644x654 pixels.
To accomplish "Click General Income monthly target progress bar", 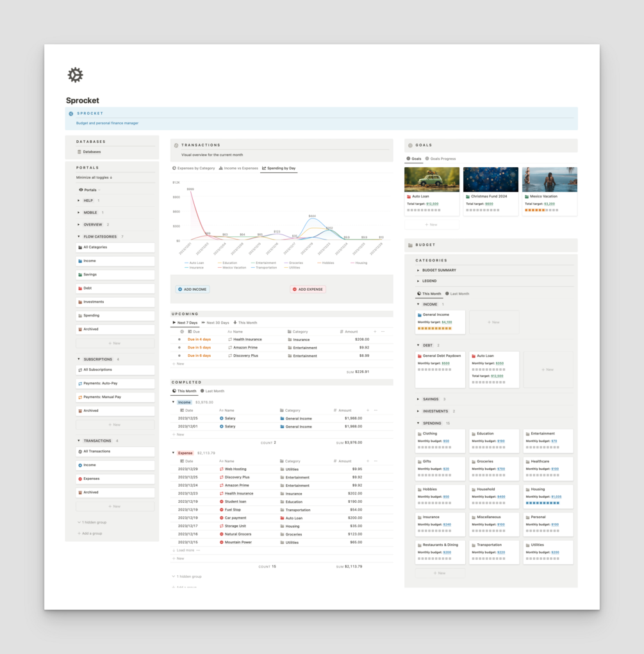I will coord(434,328).
